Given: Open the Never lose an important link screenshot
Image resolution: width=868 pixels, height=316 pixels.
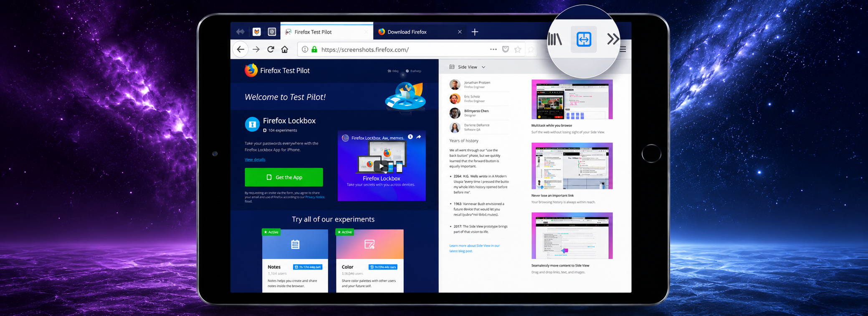Looking at the screenshot, I should tap(572, 166).
